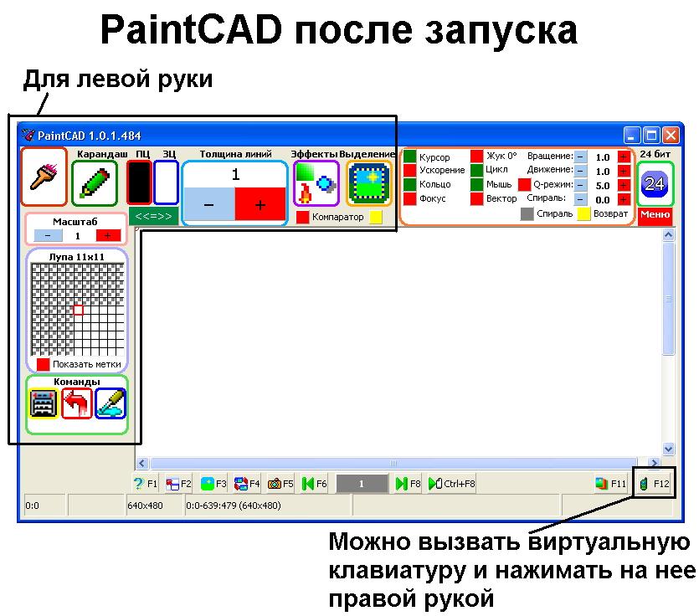The height and width of the screenshot is (616, 699).
Task: Decrease the Вращение value
Action: coord(580,157)
